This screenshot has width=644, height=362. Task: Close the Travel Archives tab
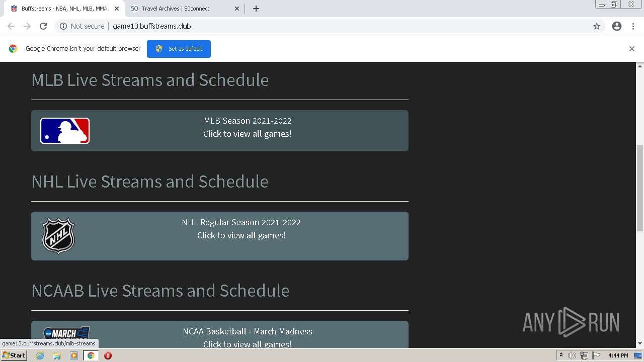coord(237,9)
